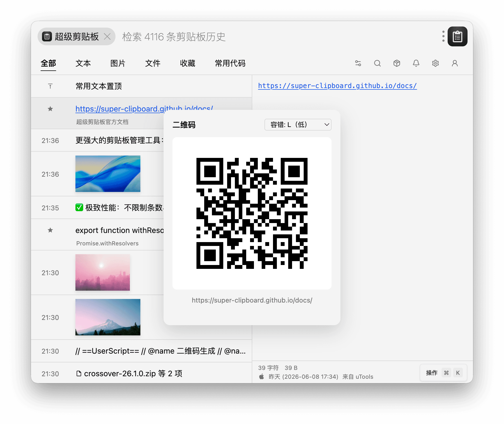Open the user account icon

click(455, 63)
